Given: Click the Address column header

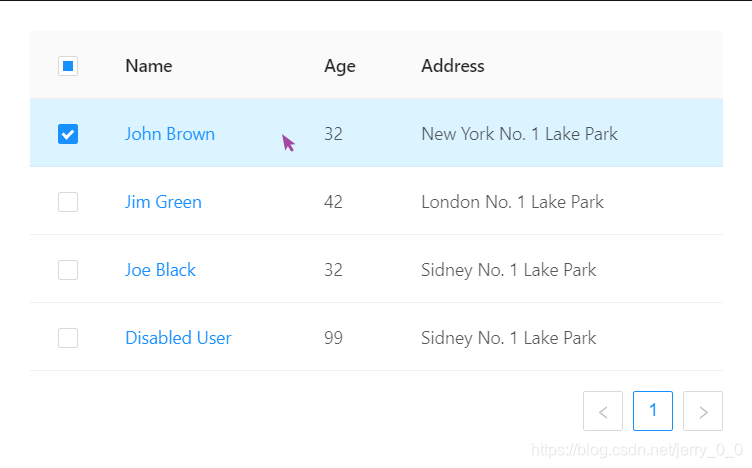Looking at the screenshot, I should pos(453,66).
